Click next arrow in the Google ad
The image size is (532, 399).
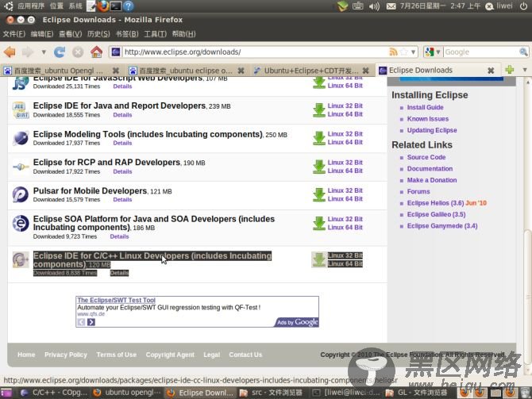point(91,322)
